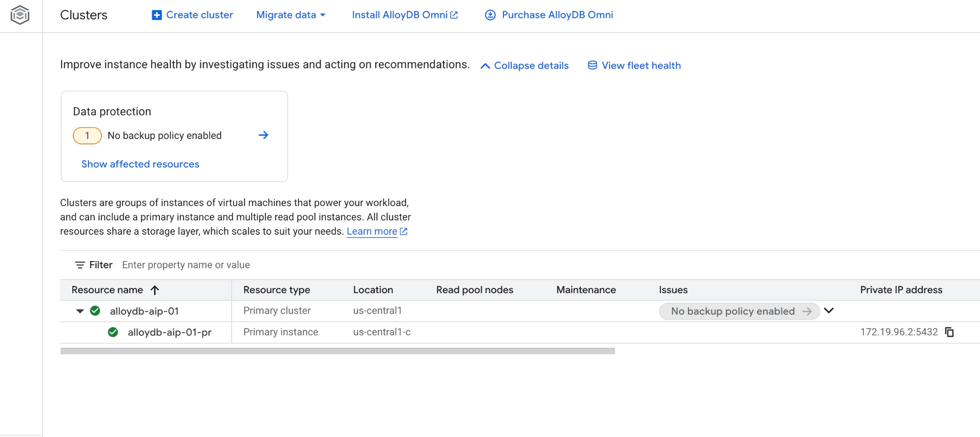Sort by Resource name ascending arrow

pos(155,290)
